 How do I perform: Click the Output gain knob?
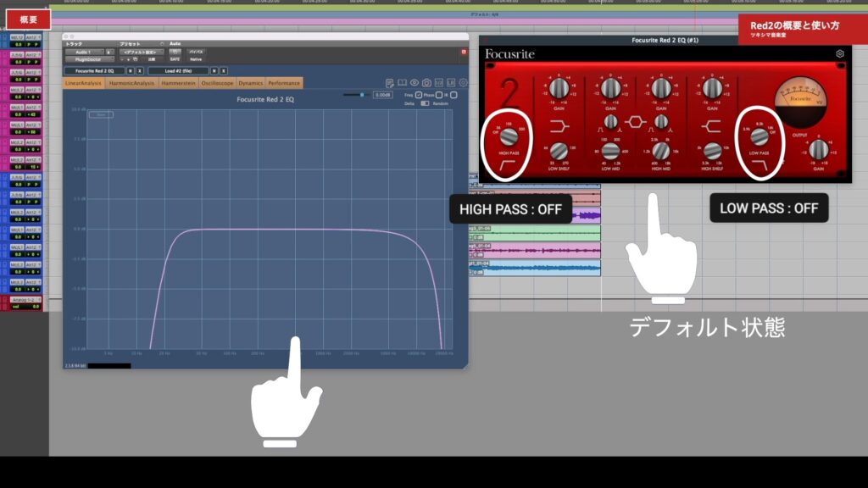pyautogui.click(x=819, y=149)
